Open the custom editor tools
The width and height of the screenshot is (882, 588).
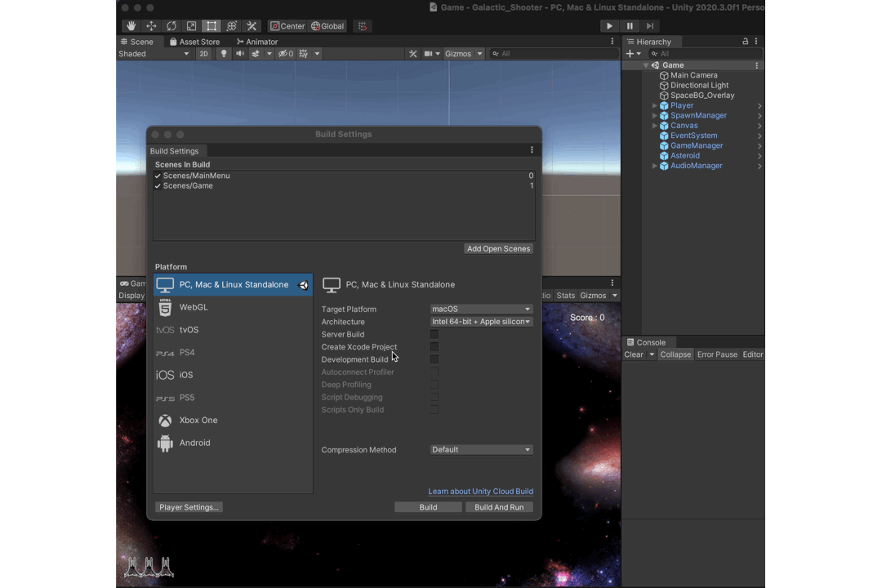[252, 26]
